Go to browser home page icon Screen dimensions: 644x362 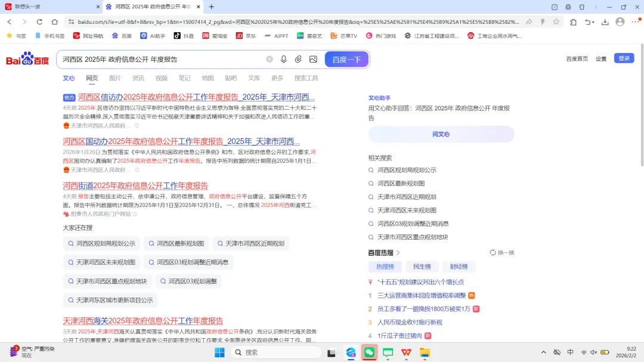[55, 22]
